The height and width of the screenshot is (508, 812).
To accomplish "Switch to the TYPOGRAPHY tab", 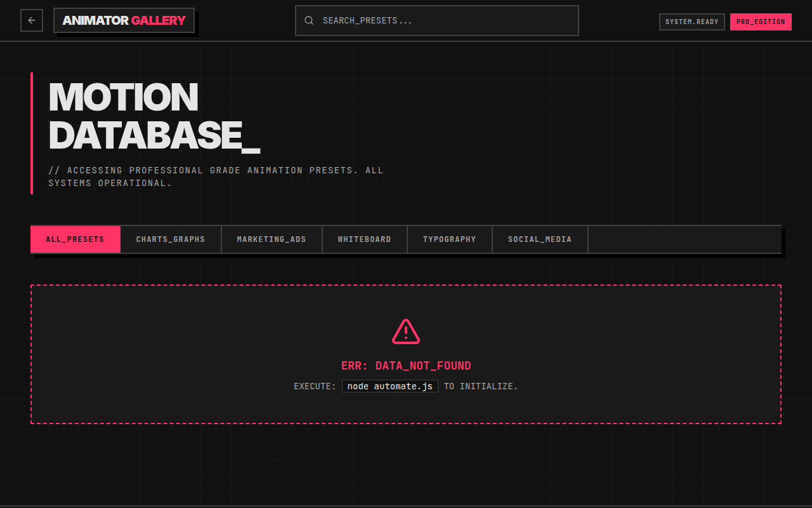I will [x=449, y=239].
